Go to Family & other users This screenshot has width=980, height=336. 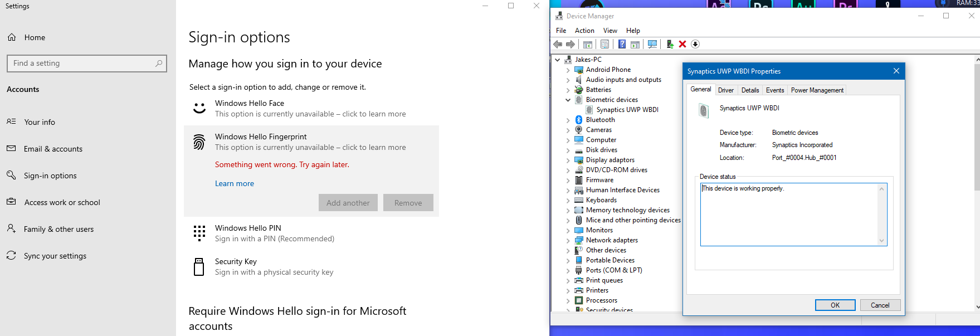pos(58,230)
